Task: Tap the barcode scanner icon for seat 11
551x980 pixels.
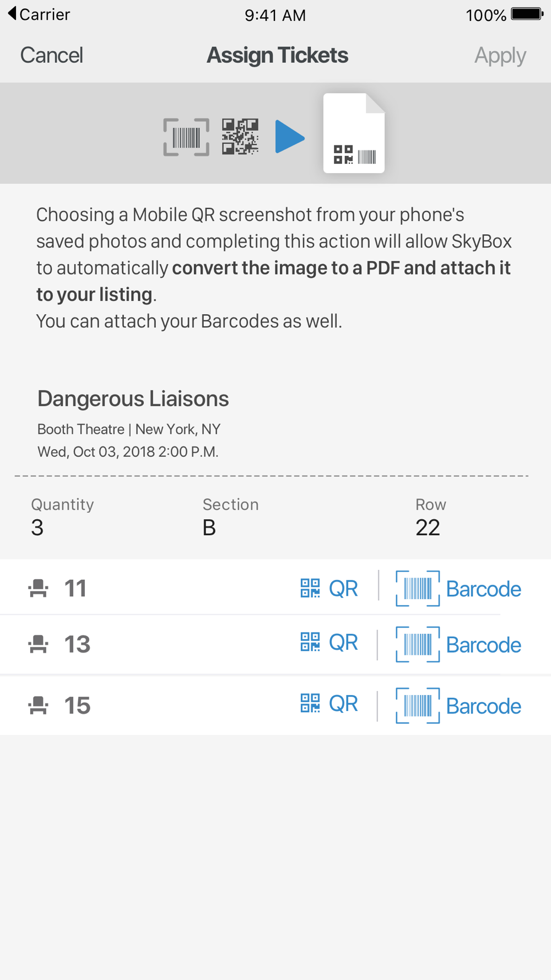Action: [x=418, y=589]
